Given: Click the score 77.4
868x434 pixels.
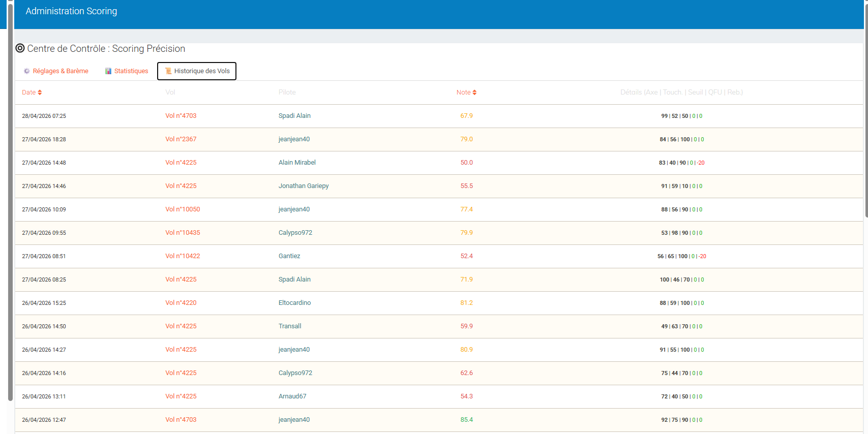Looking at the screenshot, I should (466, 209).
